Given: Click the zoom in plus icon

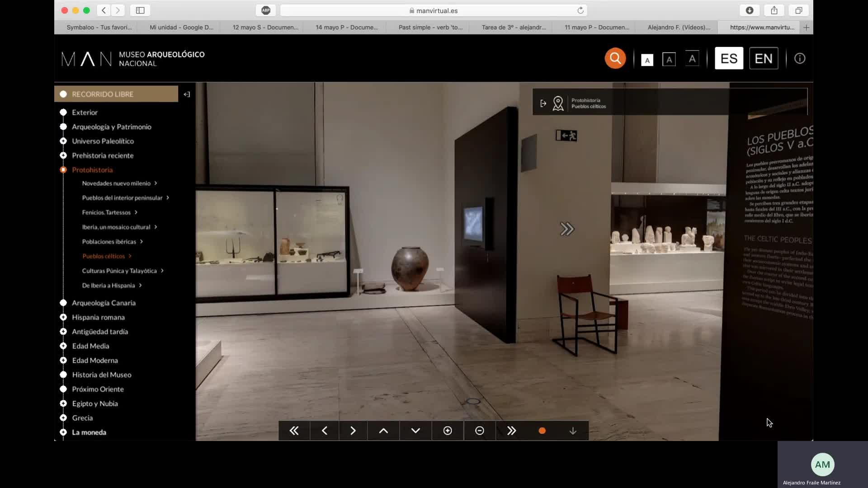Looking at the screenshot, I should [x=448, y=431].
